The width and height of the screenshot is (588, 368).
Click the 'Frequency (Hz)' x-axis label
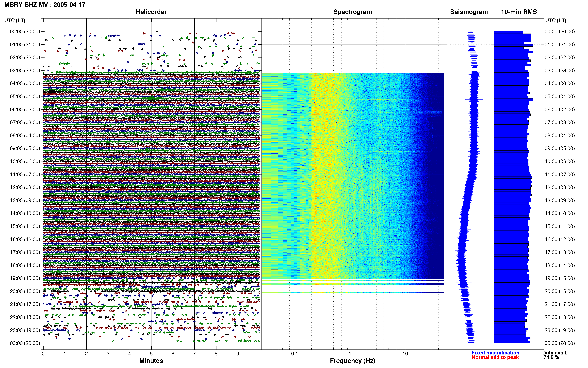pyautogui.click(x=352, y=361)
